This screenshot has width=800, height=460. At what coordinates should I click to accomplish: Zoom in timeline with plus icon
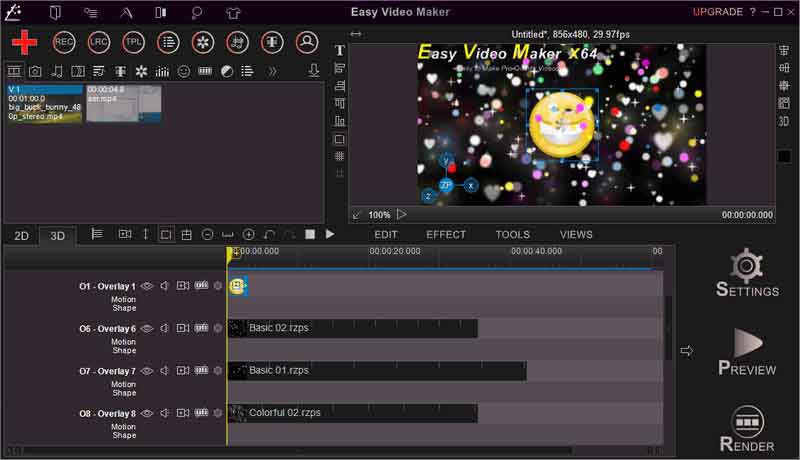pos(248,235)
